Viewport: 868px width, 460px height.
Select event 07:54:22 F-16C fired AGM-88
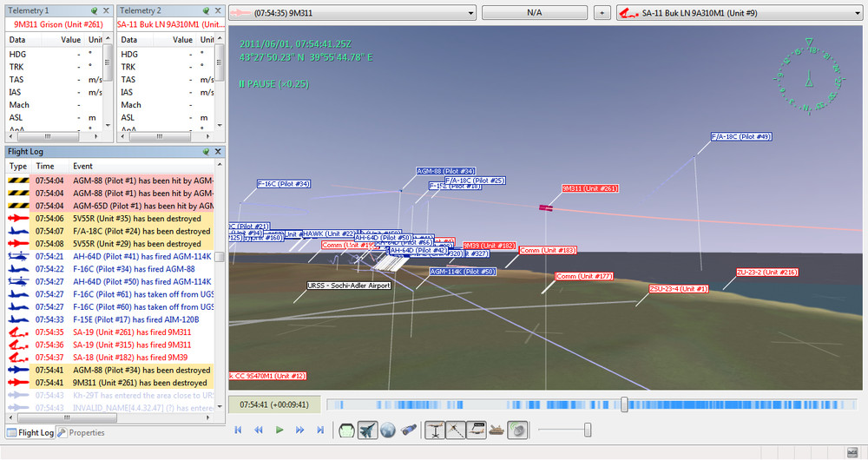pyautogui.click(x=110, y=269)
